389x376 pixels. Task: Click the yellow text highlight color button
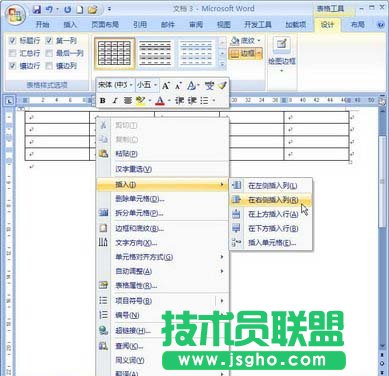coord(141,100)
